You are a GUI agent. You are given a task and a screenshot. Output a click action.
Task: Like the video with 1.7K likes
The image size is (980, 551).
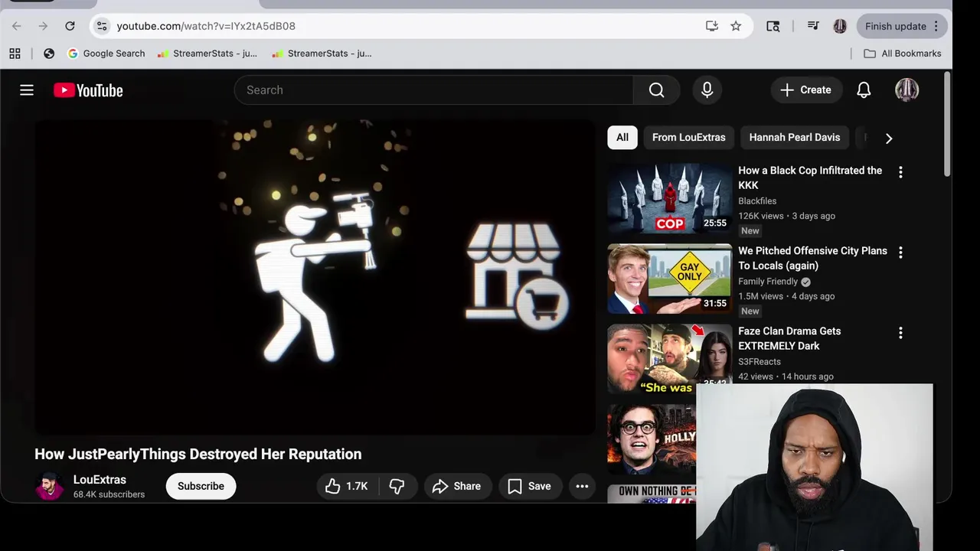coord(347,486)
